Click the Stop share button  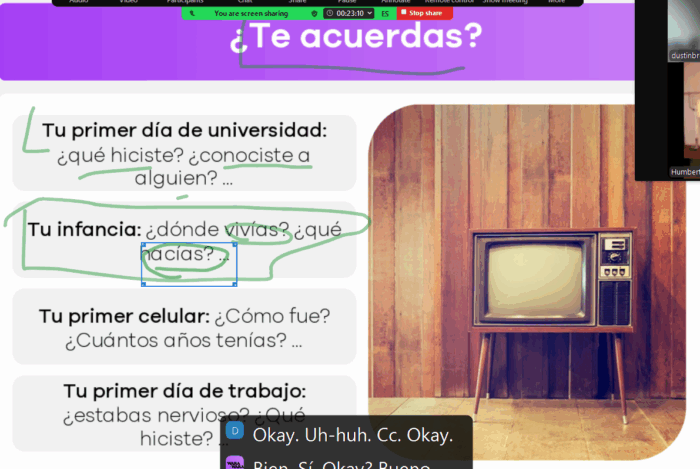click(424, 13)
